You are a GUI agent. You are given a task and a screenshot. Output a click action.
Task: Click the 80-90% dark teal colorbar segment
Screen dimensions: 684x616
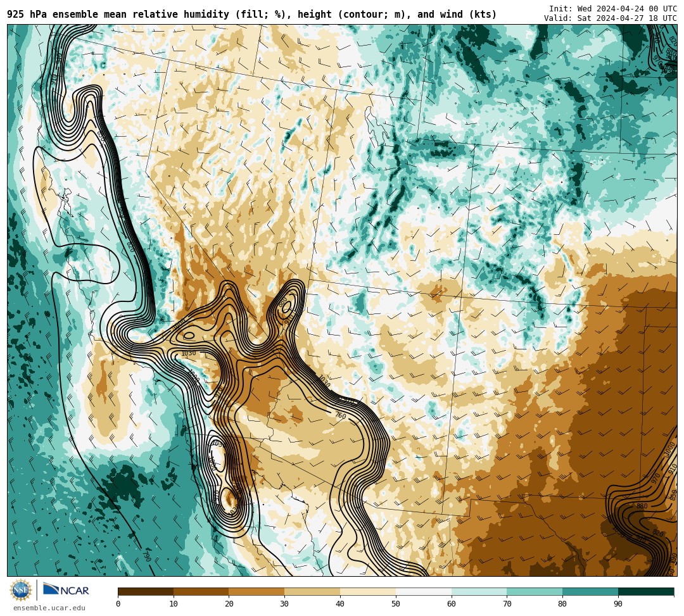point(590,591)
